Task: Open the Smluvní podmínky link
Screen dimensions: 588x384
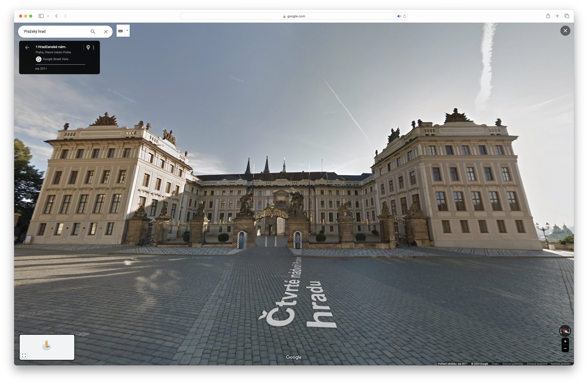Action: (x=513, y=364)
